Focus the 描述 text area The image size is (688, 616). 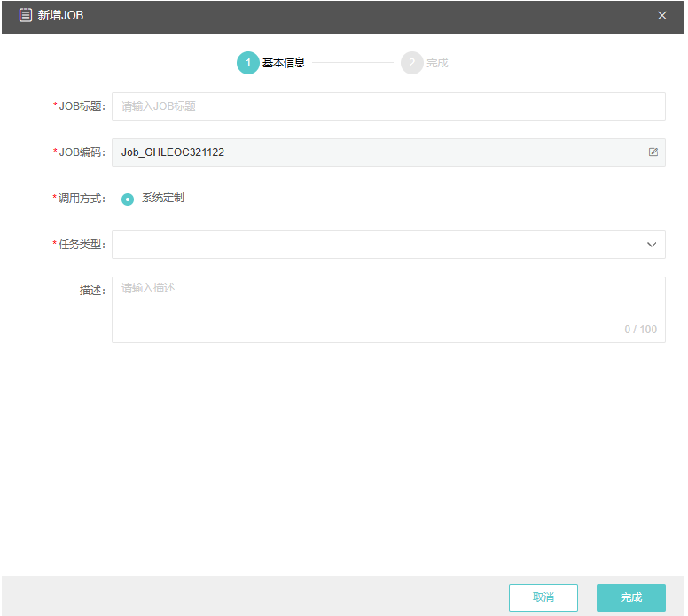[388, 309]
